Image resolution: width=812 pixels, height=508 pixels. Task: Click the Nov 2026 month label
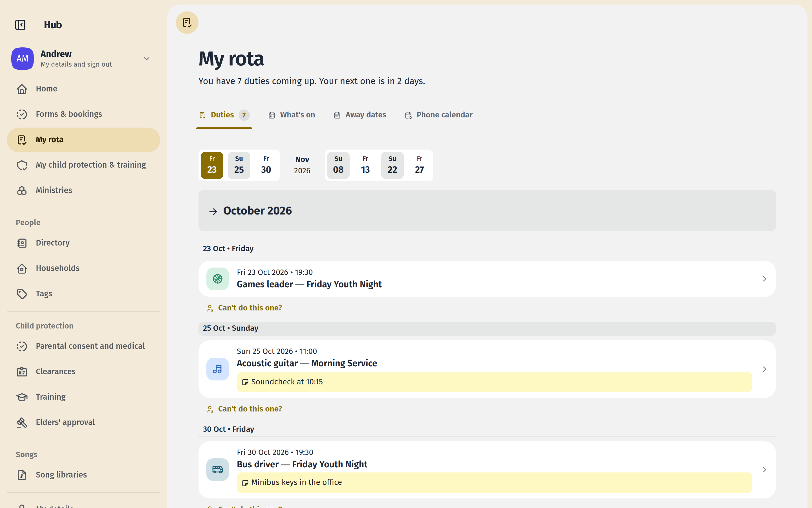[302, 165]
